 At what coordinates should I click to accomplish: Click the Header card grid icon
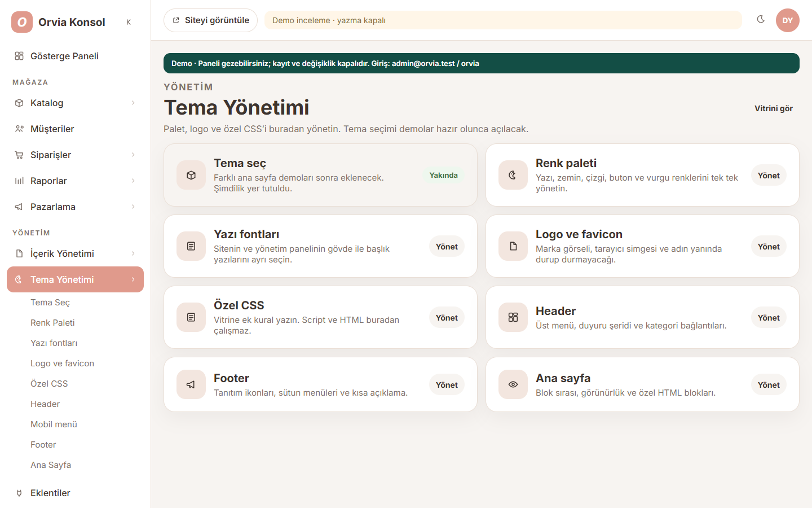(513, 317)
